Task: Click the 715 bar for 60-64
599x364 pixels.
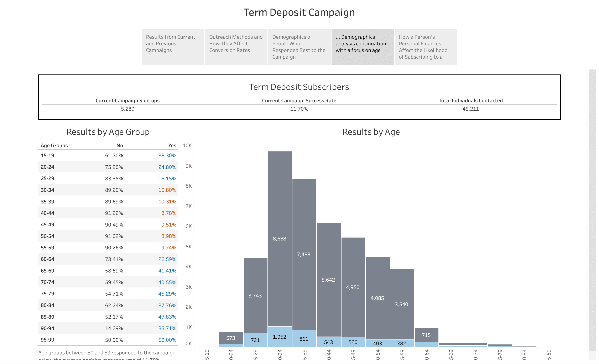Action: click(x=426, y=335)
